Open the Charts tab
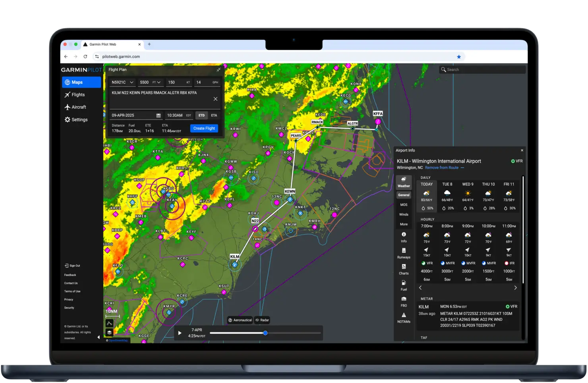This screenshot has width=588, height=383. pyautogui.click(x=404, y=269)
